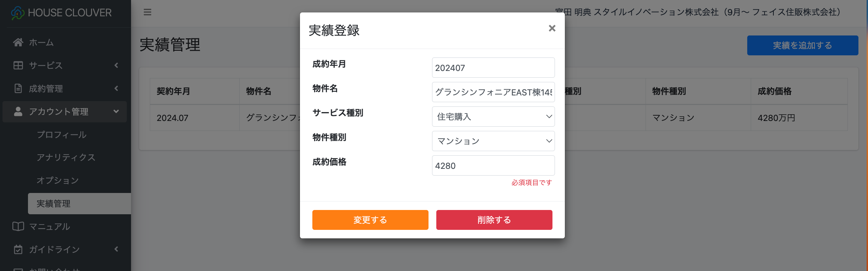This screenshot has height=271, width=868.
Task: Click the red 削除する button
Action: (x=494, y=220)
